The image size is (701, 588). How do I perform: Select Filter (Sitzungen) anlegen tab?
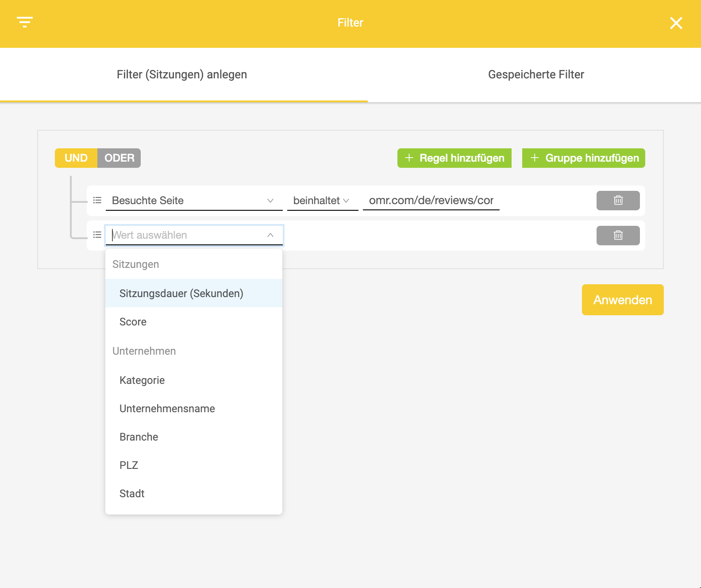(x=182, y=74)
